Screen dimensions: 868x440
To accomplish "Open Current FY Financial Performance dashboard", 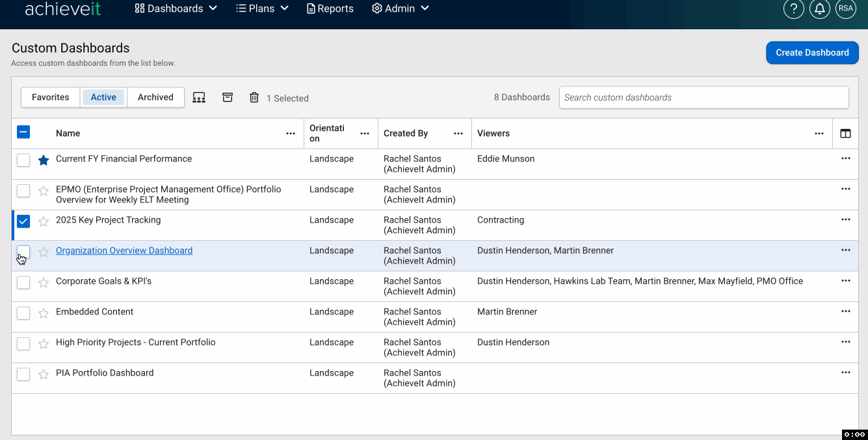I will [x=124, y=159].
